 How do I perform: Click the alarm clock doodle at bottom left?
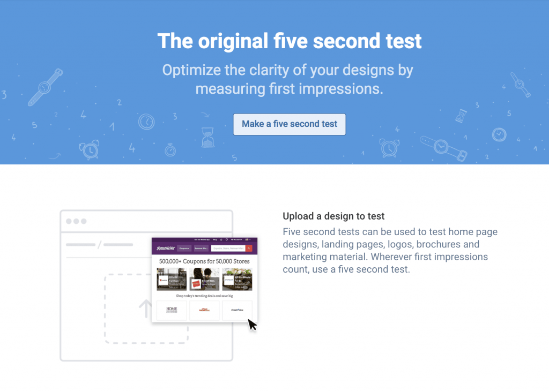[90, 149]
